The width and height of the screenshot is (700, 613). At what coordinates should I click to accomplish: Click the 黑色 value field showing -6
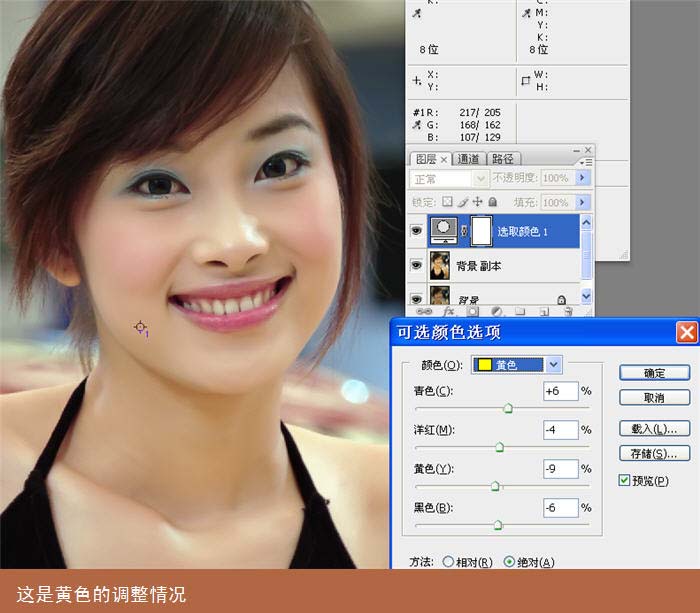pyautogui.click(x=561, y=507)
